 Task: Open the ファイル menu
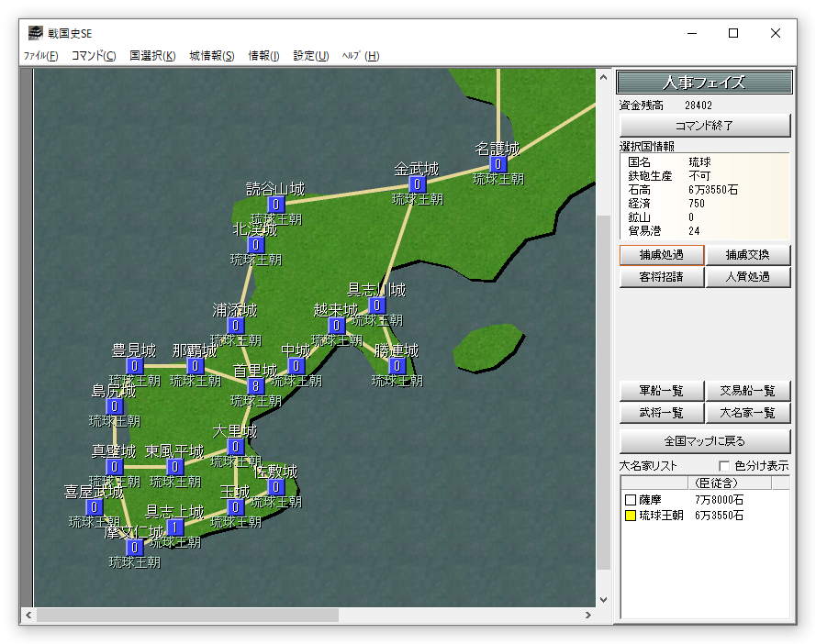click(40, 56)
